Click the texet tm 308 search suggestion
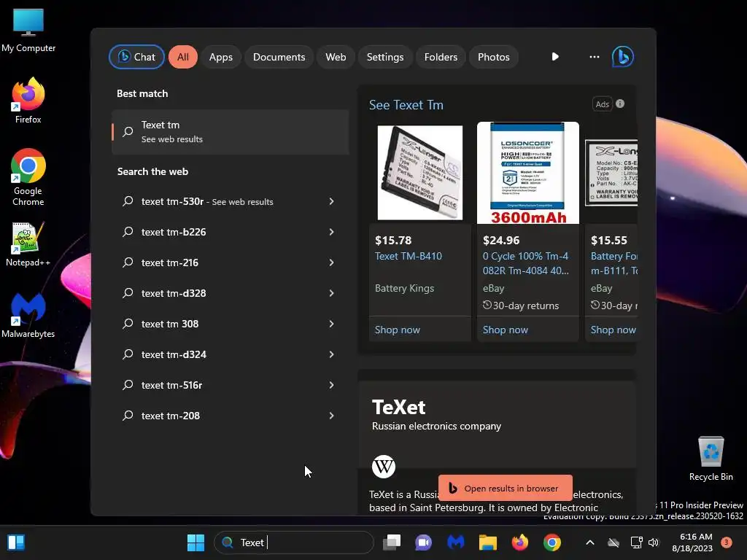747x560 pixels. (x=230, y=324)
